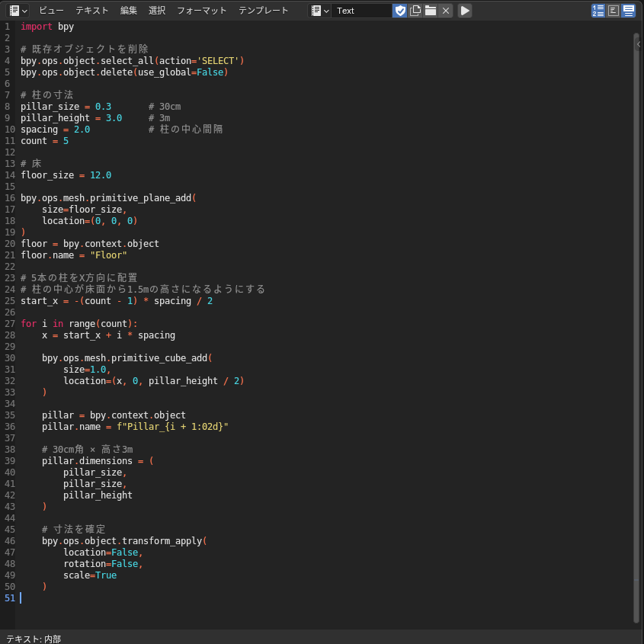Toggle syntax highlighting
This screenshot has height=644, width=644.
(x=629, y=11)
